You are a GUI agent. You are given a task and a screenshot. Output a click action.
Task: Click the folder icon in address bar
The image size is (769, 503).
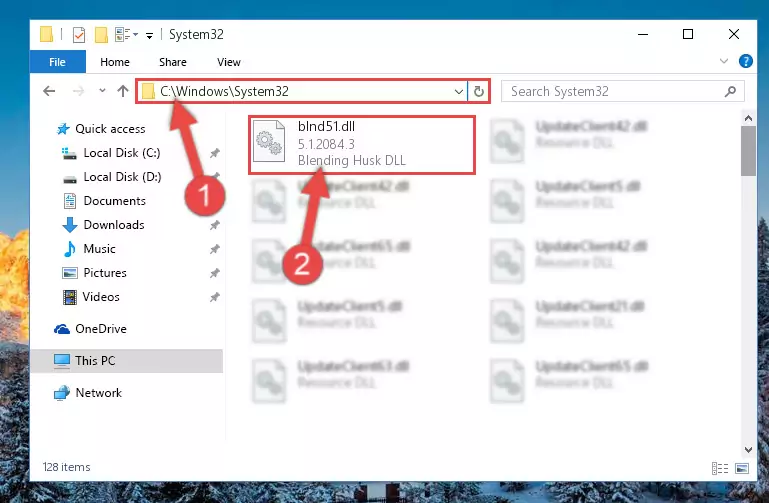[x=148, y=92]
